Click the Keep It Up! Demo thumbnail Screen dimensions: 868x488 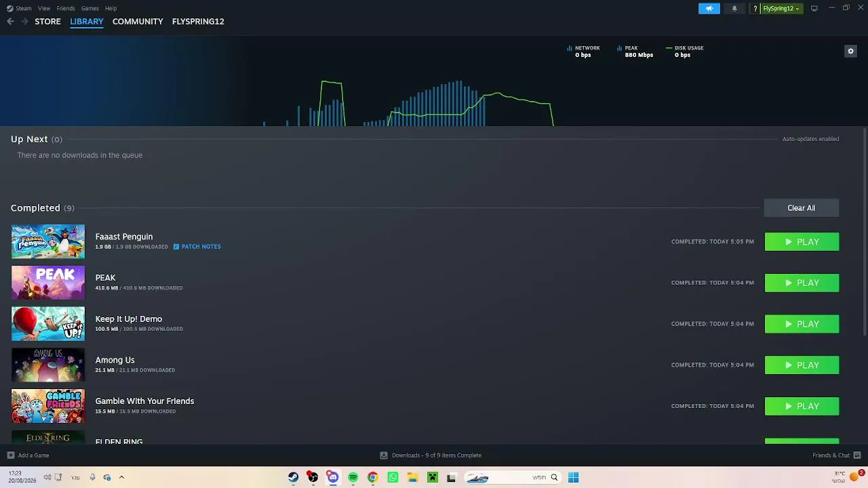48,324
